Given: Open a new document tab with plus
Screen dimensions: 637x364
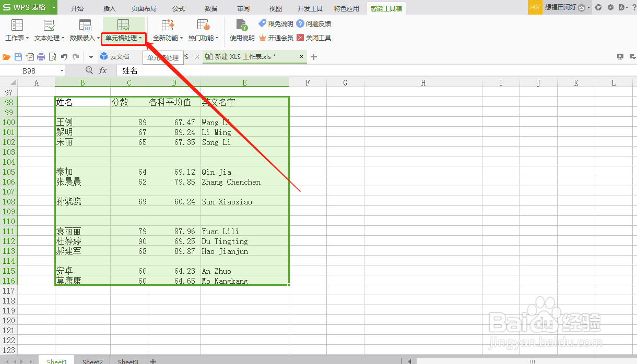Looking at the screenshot, I should 314,57.
